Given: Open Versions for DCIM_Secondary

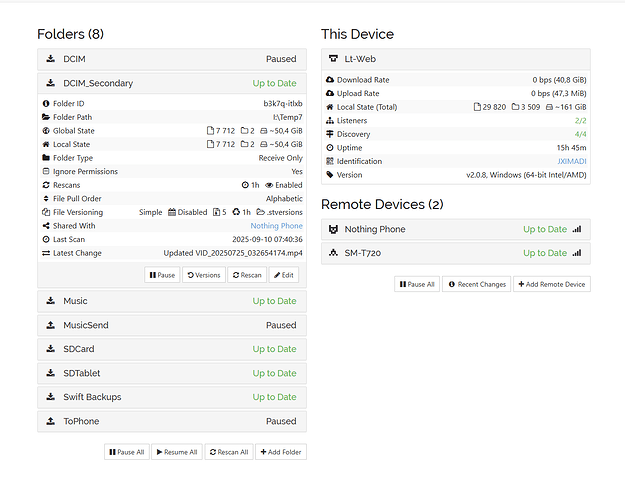Looking at the screenshot, I should pos(204,275).
